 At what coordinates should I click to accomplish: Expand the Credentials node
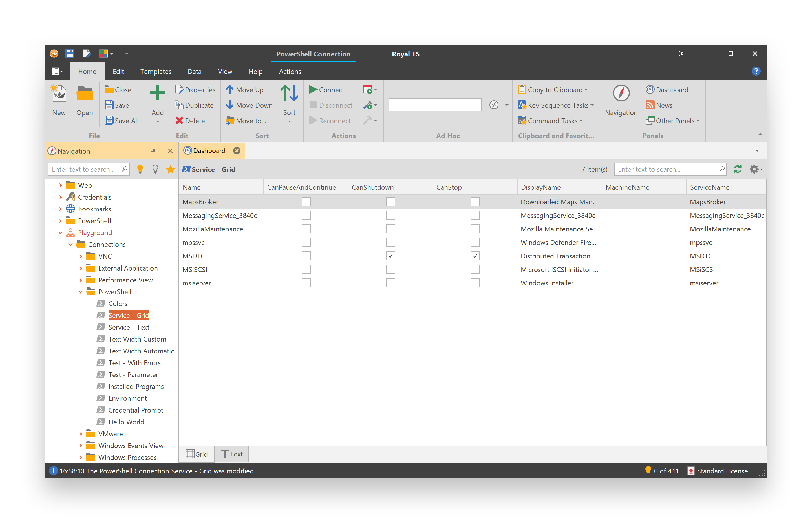(60, 197)
